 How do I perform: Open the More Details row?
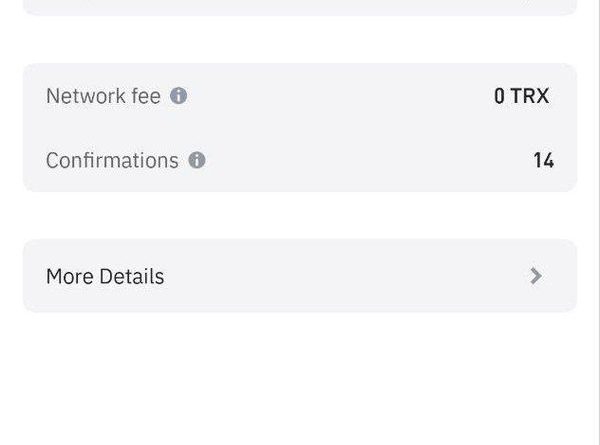point(300,276)
